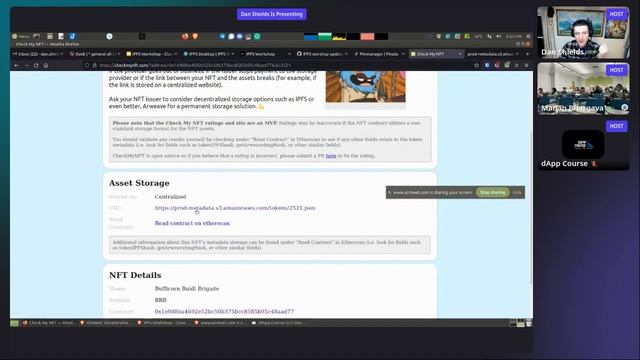
Task: Click the Stop sharing button
Action: coord(493,192)
